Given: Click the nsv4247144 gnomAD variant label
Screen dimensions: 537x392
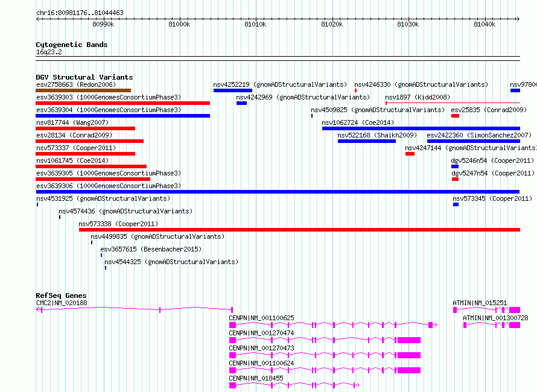Looking at the screenshot, I should coord(471,148).
